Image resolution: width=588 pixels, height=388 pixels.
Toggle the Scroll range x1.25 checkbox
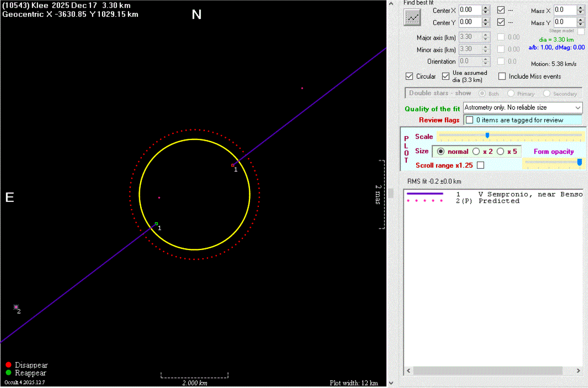pos(481,165)
